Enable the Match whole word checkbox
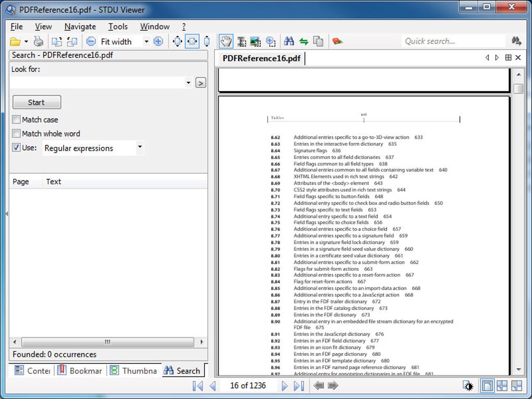 click(x=16, y=134)
